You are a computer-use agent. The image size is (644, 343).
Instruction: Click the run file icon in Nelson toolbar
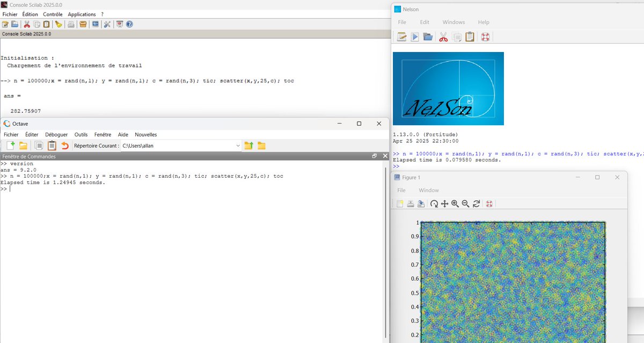click(415, 37)
